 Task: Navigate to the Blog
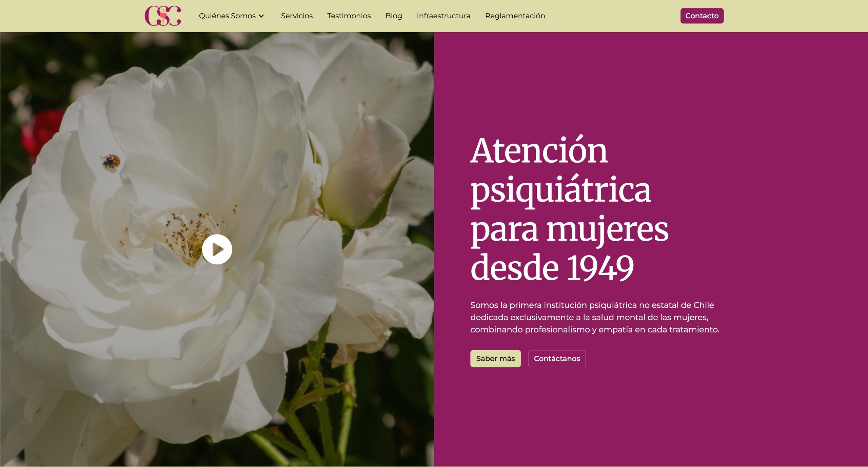(394, 16)
